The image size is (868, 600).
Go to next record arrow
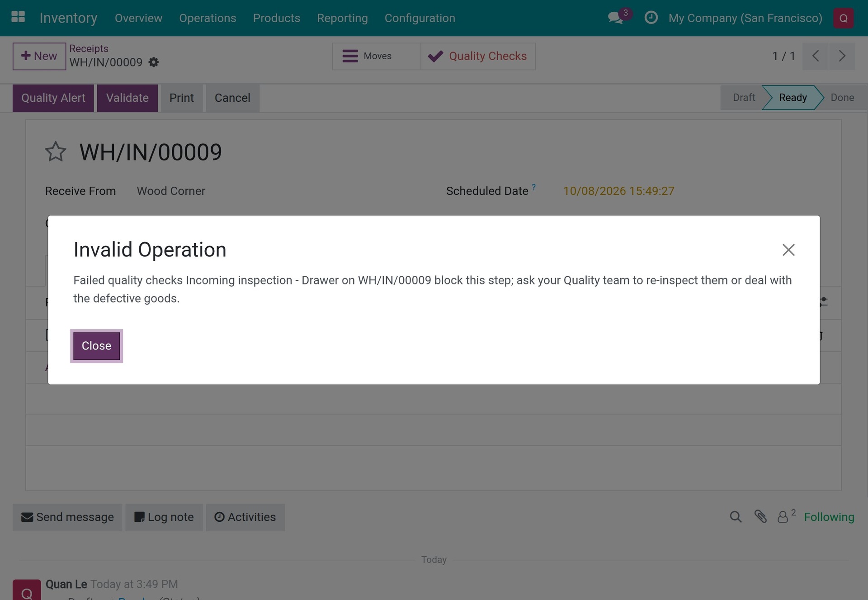pos(842,56)
